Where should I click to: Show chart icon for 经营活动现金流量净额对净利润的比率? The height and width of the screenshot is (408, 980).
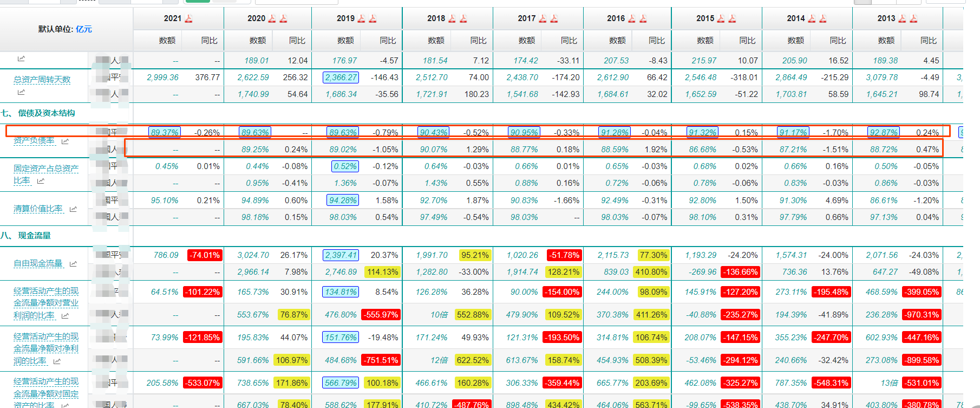(57, 361)
